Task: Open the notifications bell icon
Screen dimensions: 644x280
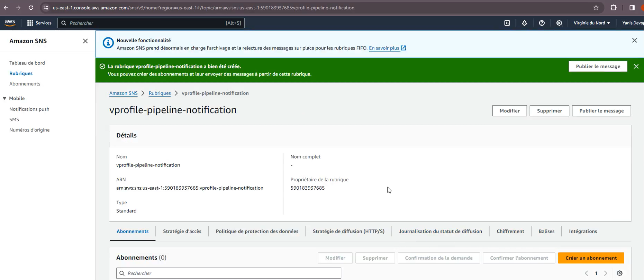Action: click(525, 23)
